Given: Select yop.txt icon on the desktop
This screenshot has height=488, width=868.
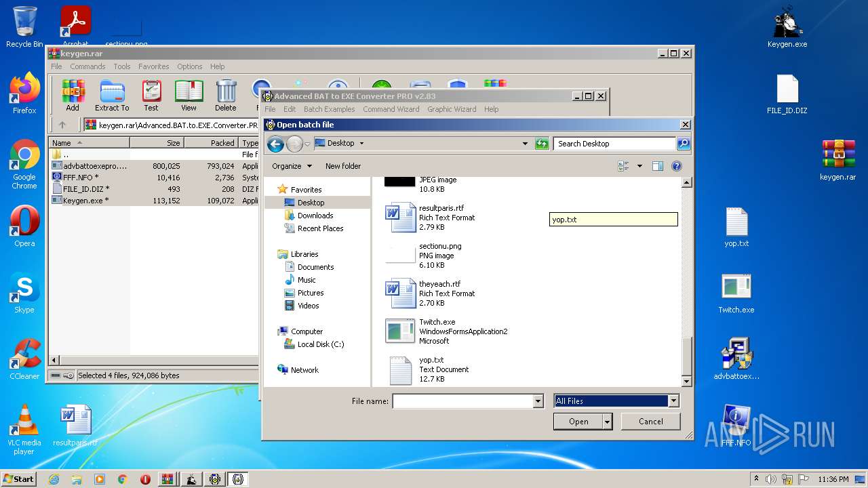Looking at the screenshot, I should (736, 226).
